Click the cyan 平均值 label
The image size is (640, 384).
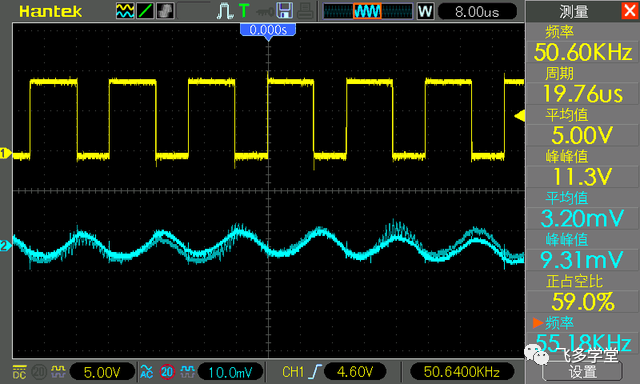(567, 198)
